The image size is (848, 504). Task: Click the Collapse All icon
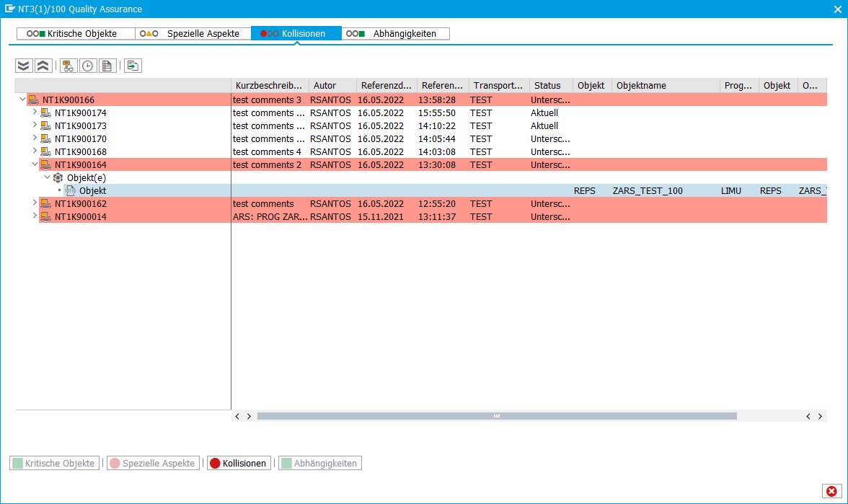click(43, 65)
